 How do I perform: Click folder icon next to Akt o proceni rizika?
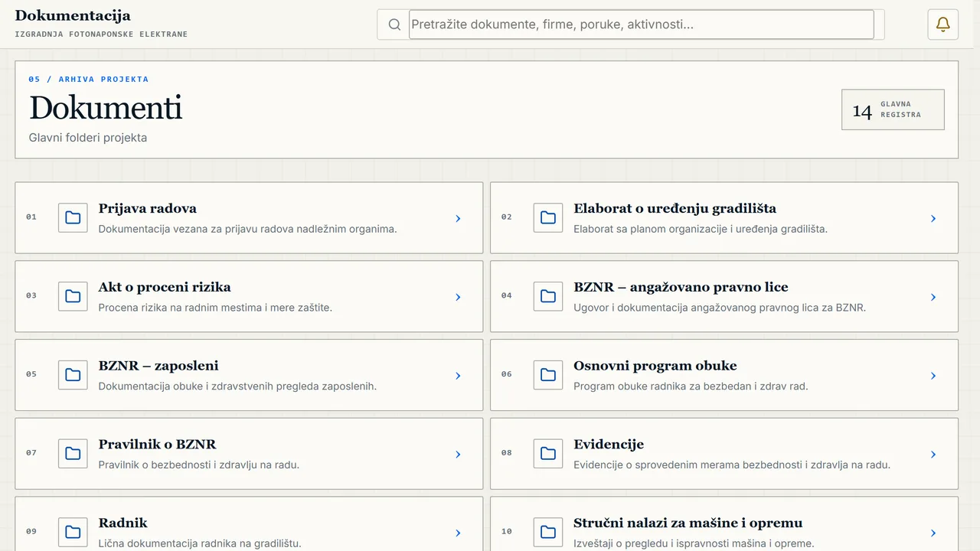[x=73, y=296]
